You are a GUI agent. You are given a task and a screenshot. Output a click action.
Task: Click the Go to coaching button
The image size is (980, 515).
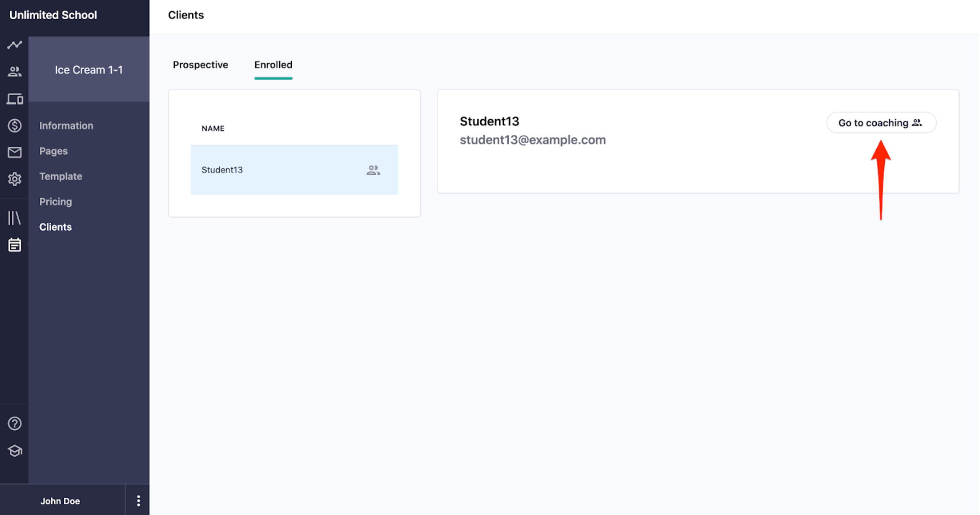click(x=881, y=123)
